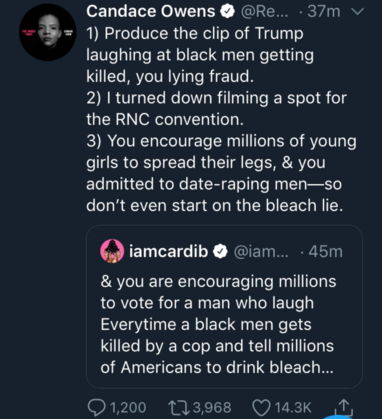Open Candace Owens display name link
Image resolution: width=382 pixels, height=419 pixels.
click(x=151, y=12)
